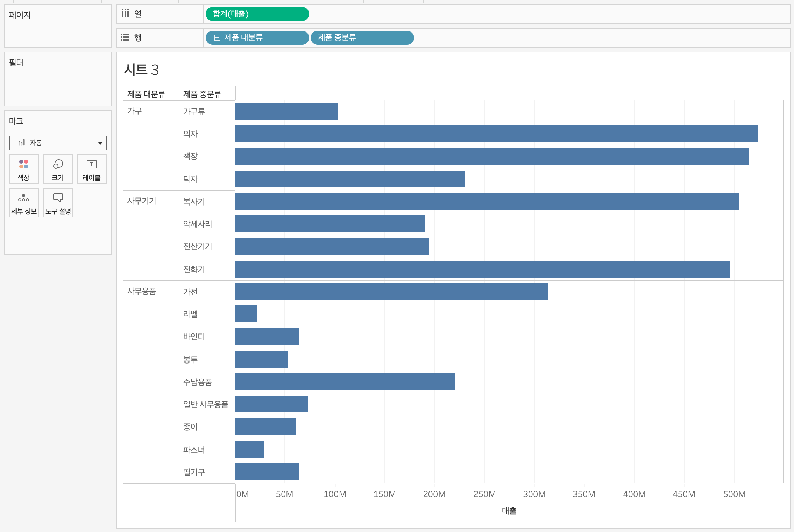Click the 매출 axis title
794x532 pixels.
coord(509,511)
